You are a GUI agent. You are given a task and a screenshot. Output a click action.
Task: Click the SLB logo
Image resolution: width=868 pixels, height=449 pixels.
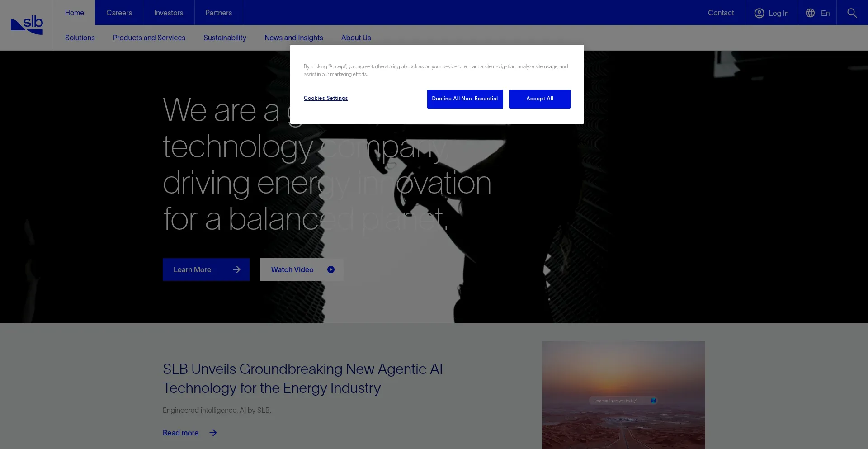(x=27, y=25)
